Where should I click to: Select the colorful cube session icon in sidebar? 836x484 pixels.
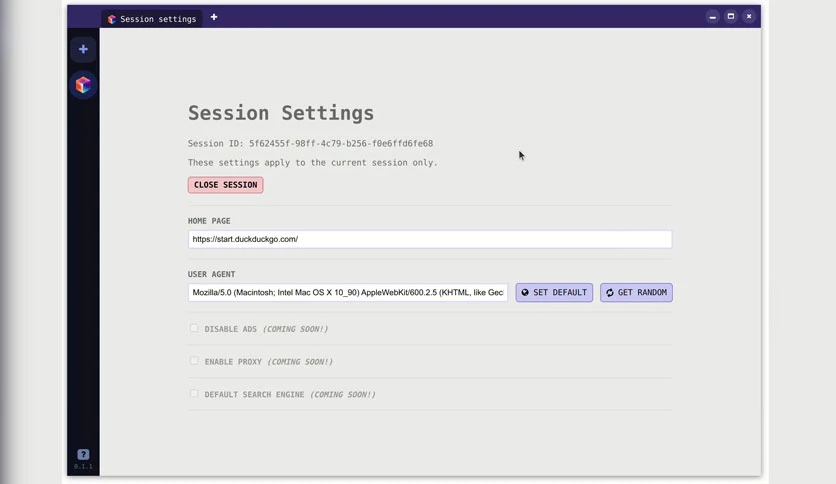(83, 85)
